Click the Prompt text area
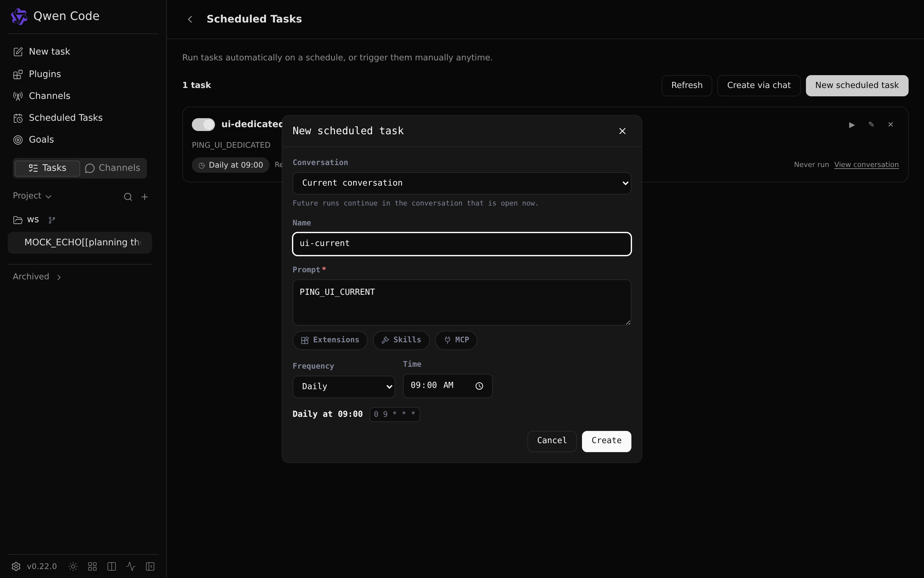Image resolution: width=924 pixels, height=578 pixels. point(462,302)
